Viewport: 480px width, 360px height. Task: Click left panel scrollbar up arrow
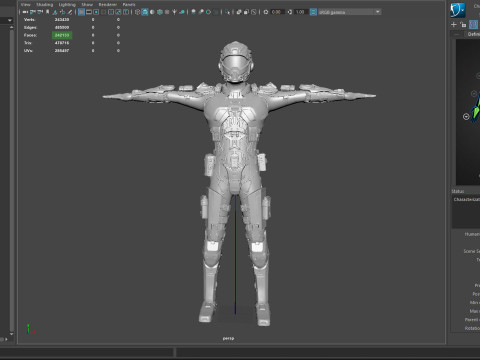pyautogui.click(x=11, y=27)
